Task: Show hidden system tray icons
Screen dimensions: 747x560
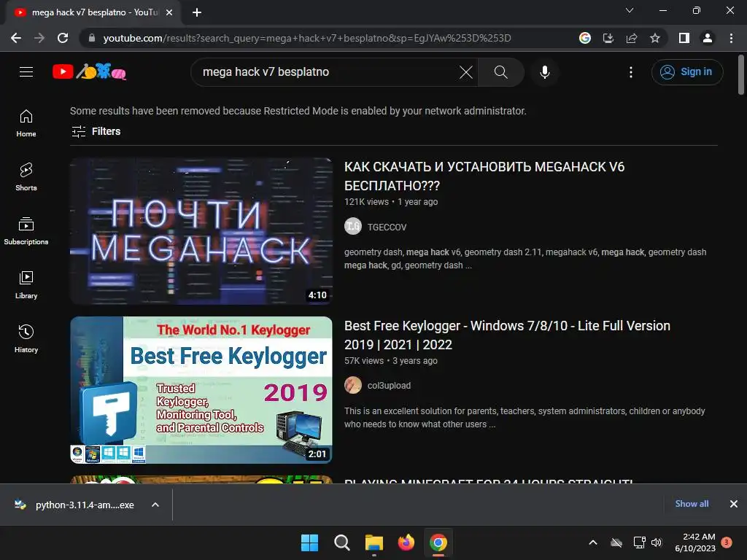Action: pos(593,542)
